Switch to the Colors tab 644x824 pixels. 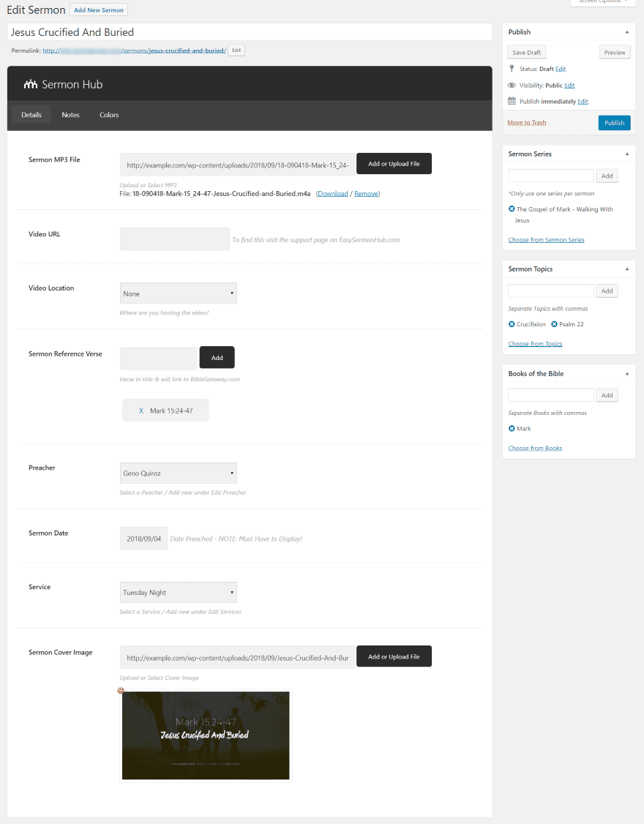(x=109, y=115)
